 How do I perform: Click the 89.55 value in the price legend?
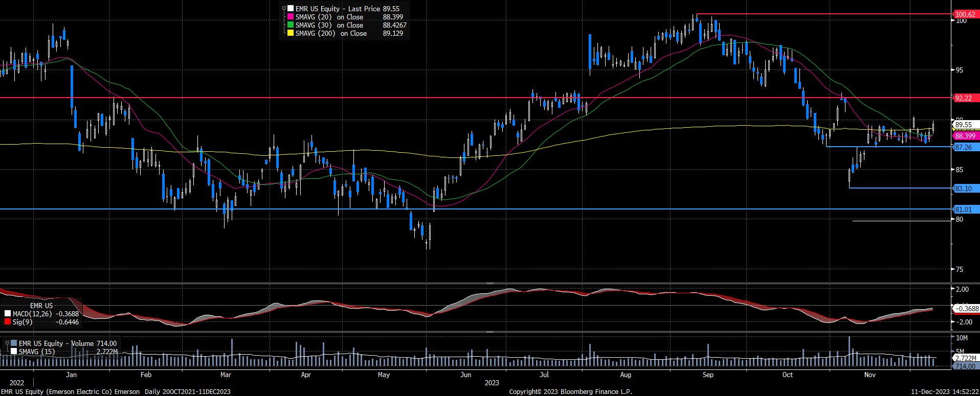click(391, 9)
